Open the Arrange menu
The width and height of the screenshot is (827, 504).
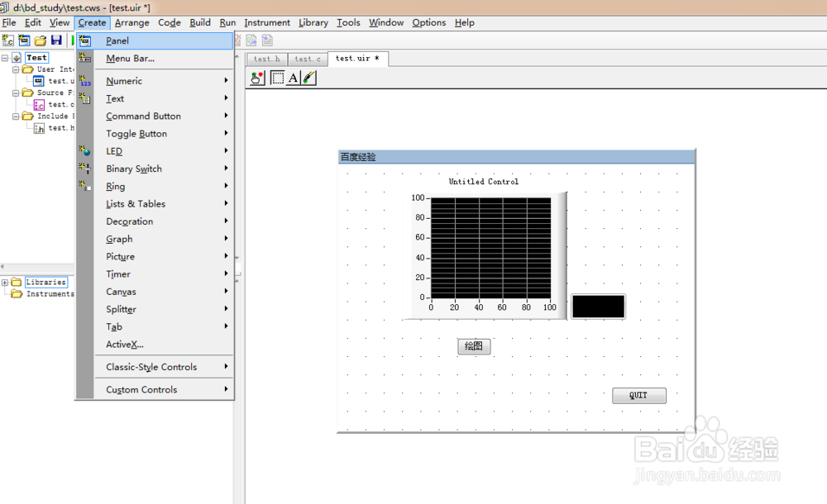click(x=131, y=22)
